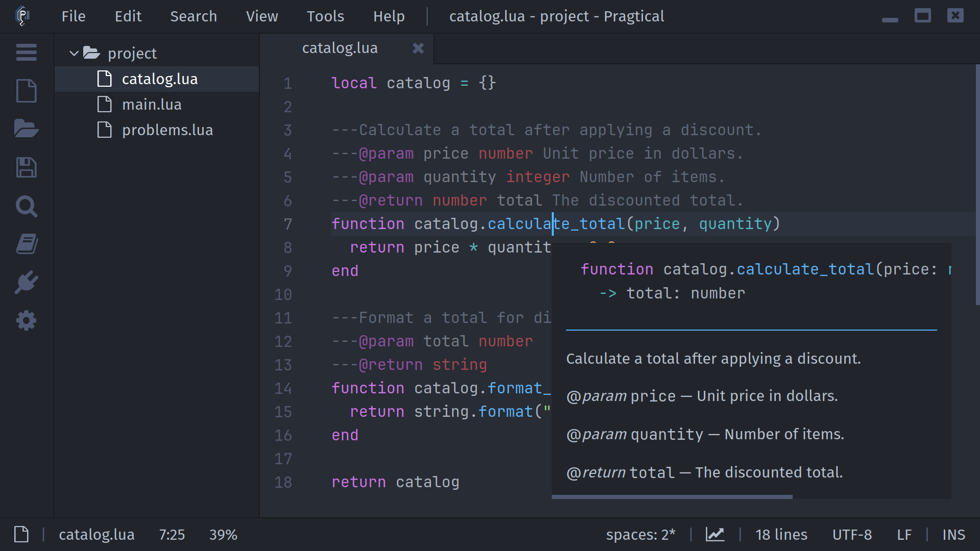The height and width of the screenshot is (551, 980).
Task: Click line number 18 in gutter
Action: [x=283, y=482]
